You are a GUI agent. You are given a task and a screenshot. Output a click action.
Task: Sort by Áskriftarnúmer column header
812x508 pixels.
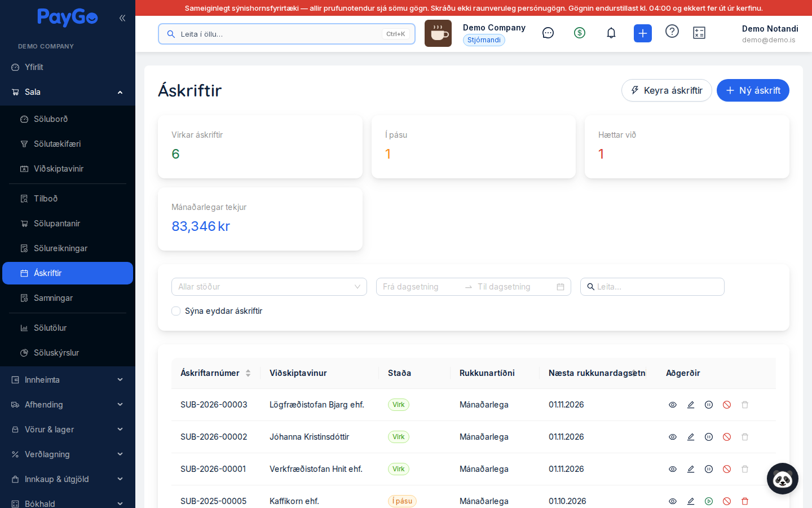tap(215, 373)
